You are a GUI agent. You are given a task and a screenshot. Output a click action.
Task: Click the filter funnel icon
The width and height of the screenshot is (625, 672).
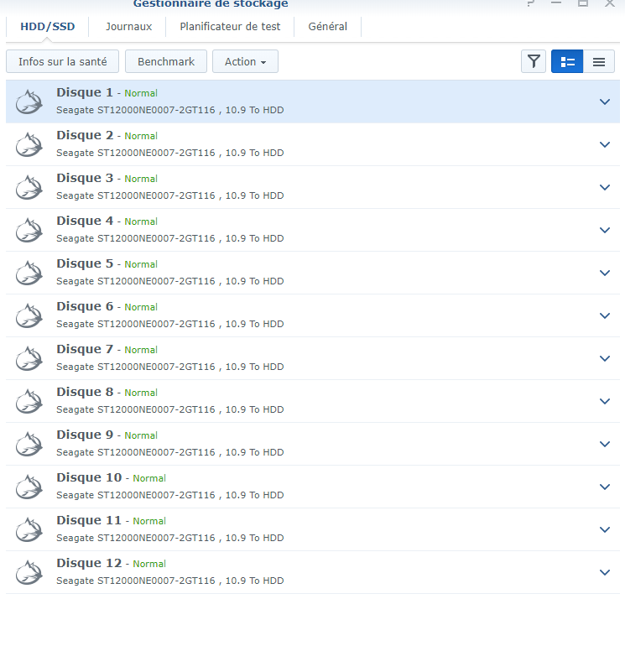point(534,61)
